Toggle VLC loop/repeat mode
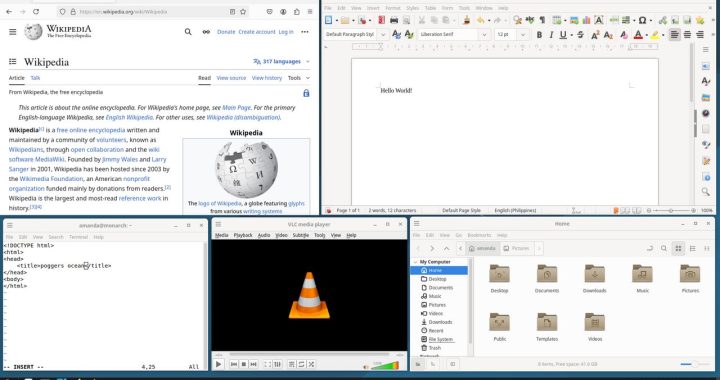This screenshot has height=380, width=720. tap(301, 364)
